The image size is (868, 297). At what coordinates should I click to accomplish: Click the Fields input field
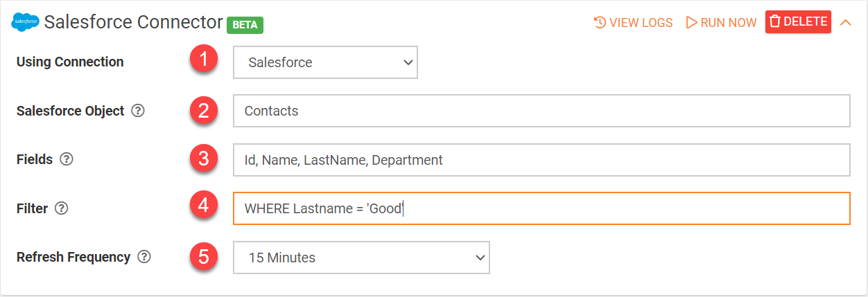[541, 160]
